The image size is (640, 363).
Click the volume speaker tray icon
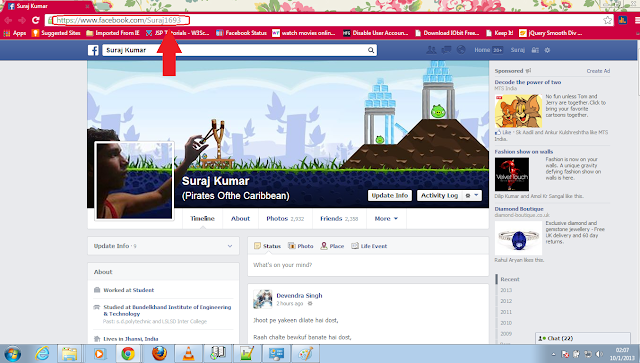pos(599,354)
